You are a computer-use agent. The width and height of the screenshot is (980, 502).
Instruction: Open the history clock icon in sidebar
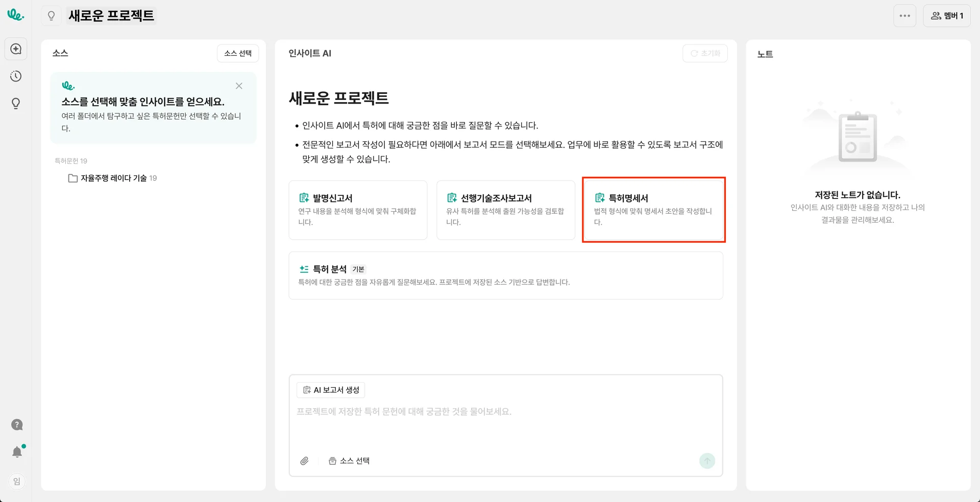pyautogui.click(x=16, y=77)
